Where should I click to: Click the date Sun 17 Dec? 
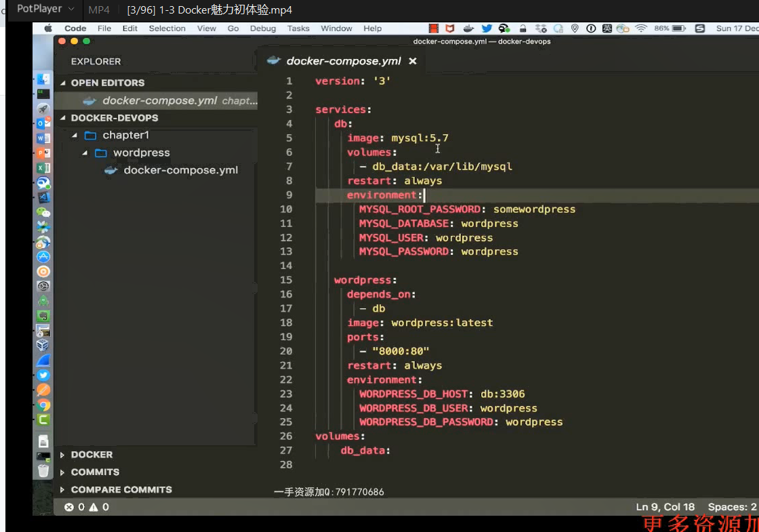point(737,28)
